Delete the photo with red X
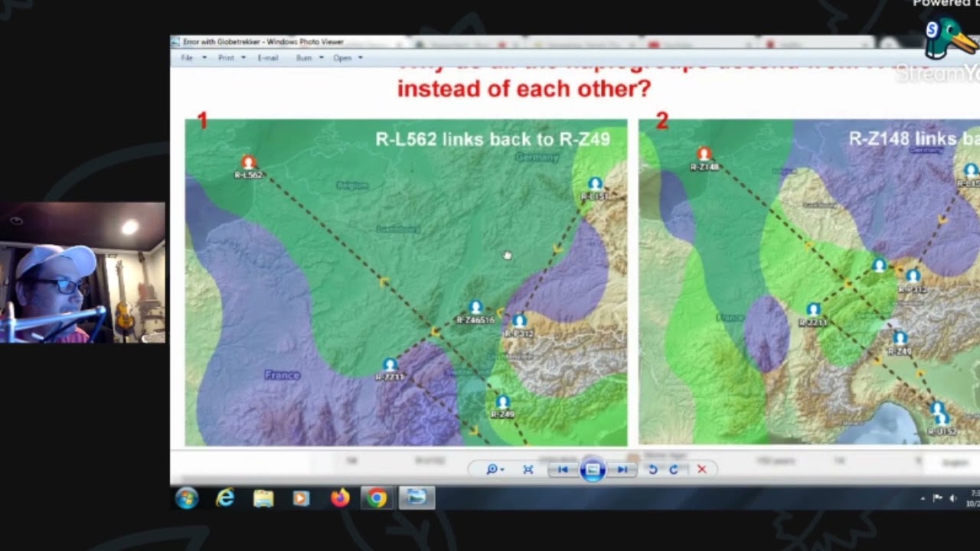Screen dimensions: 980x551 [x=701, y=469]
